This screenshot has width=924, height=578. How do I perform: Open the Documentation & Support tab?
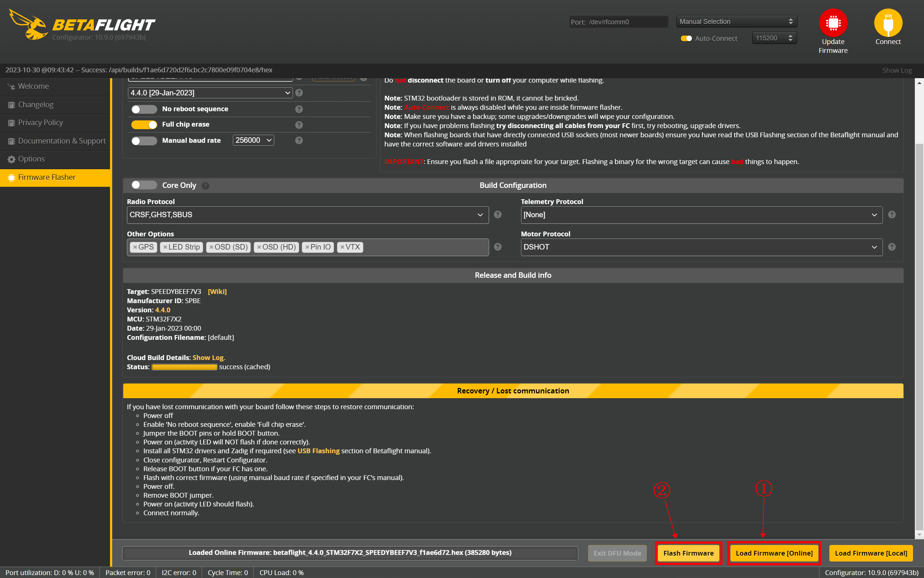[x=55, y=141]
